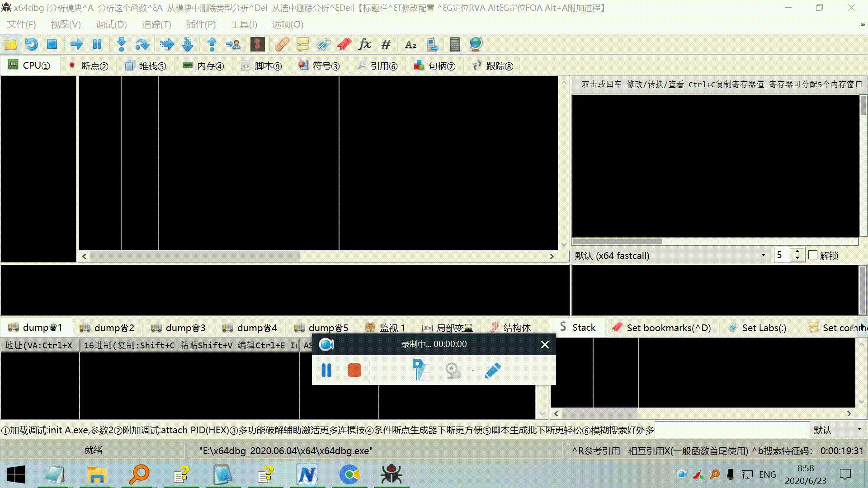Click the ENG language indicator
Screen dimensions: 868x488
pyautogui.click(x=768, y=474)
